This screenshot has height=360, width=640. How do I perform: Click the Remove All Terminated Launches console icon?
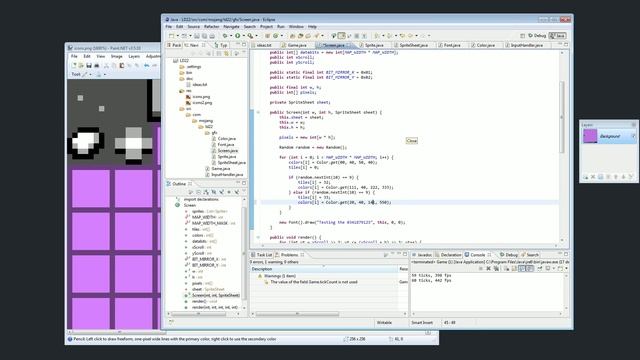tap(496, 269)
